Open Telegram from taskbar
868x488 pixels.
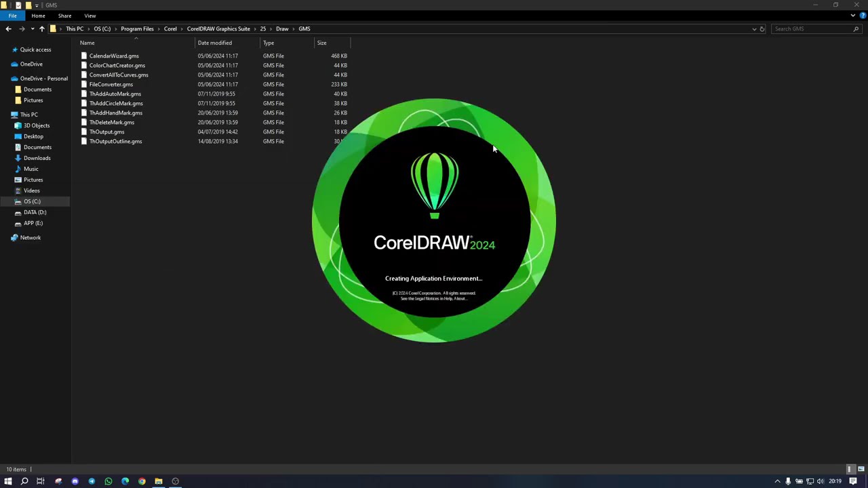[92, 481]
